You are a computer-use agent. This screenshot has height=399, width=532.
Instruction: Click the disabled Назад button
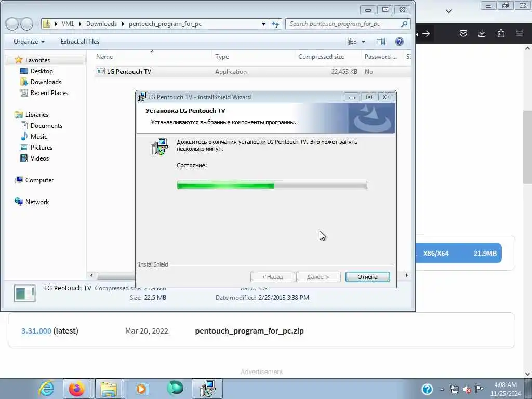[272, 277]
